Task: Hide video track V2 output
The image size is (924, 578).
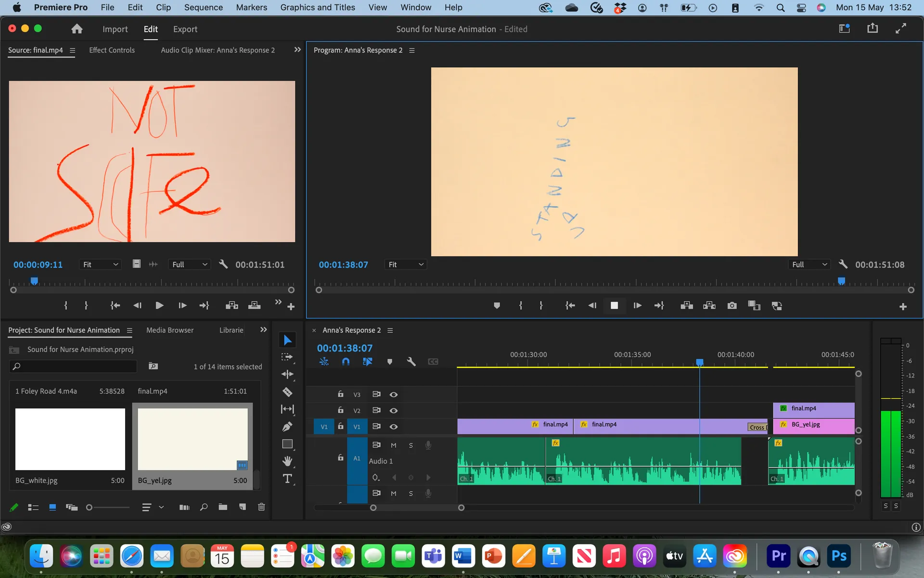Action: (x=394, y=411)
